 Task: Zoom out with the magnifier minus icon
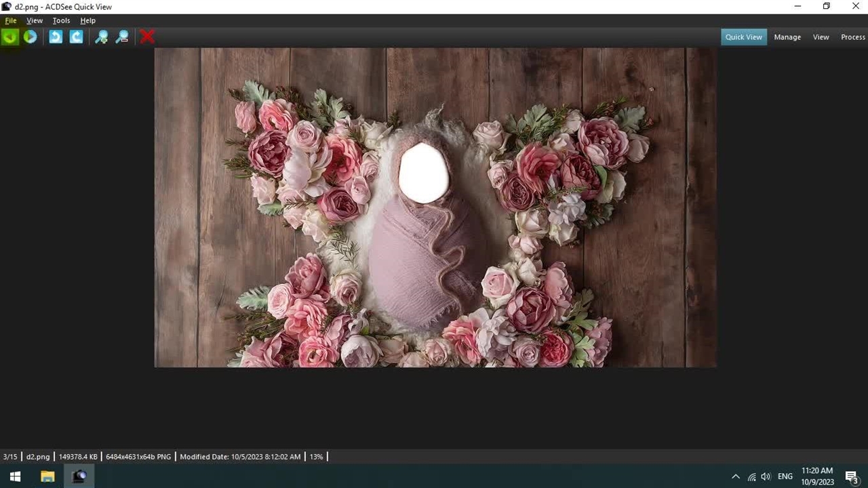(x=122, y=37)
